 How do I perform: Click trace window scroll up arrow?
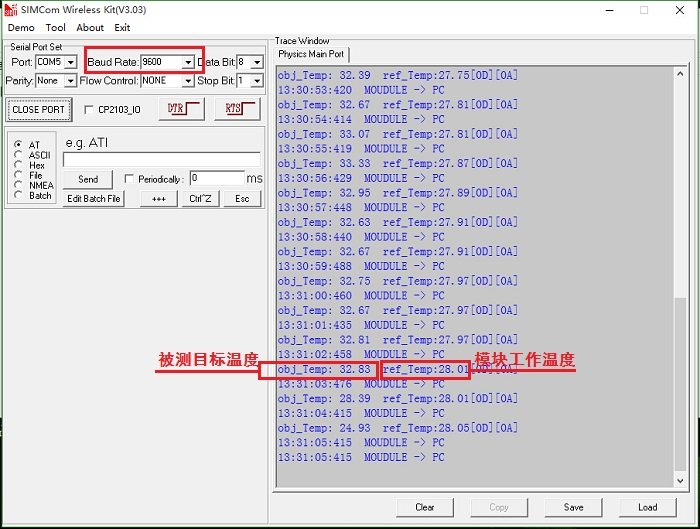[680, 74]
